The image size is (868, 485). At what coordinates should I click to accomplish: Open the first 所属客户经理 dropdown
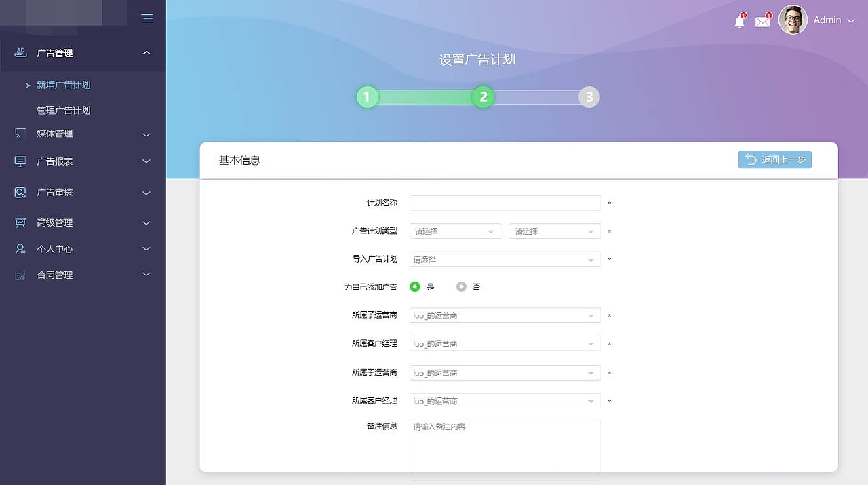pyautogui.click(x=505, y=343)
